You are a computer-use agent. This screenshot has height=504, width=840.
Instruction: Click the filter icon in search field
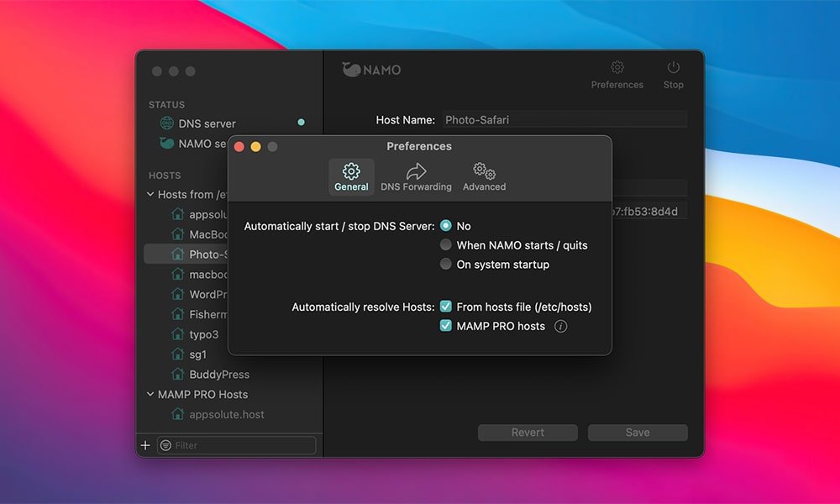click(165, 445)
